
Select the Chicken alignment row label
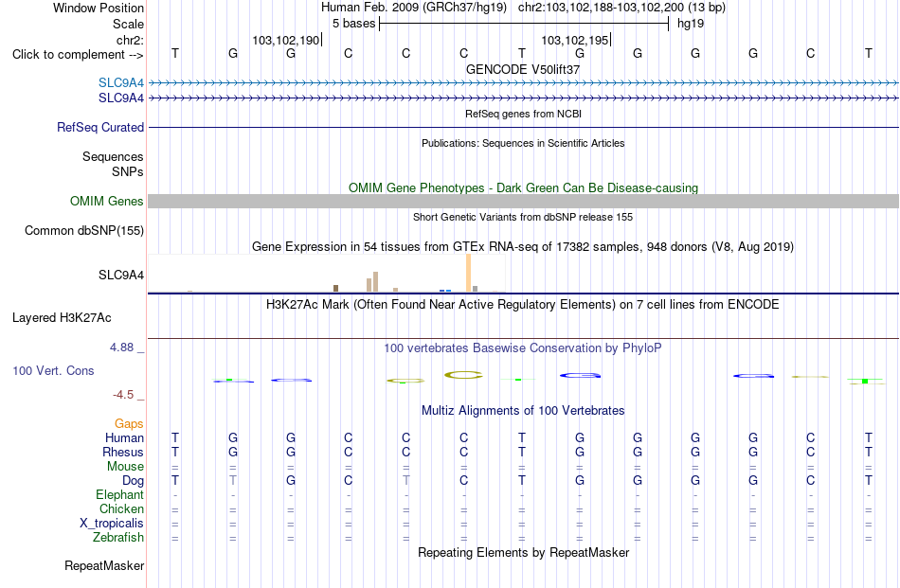[121, 508]
